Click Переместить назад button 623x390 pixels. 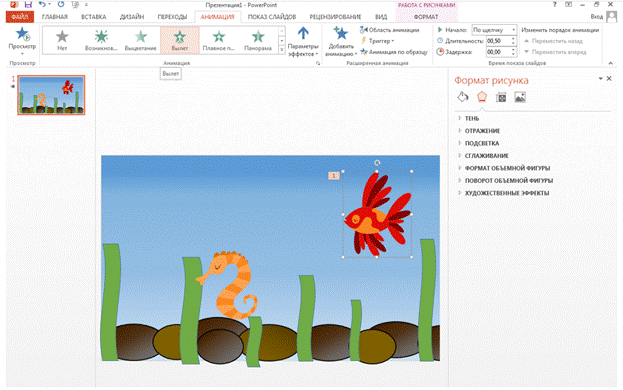tap(553, 41)
